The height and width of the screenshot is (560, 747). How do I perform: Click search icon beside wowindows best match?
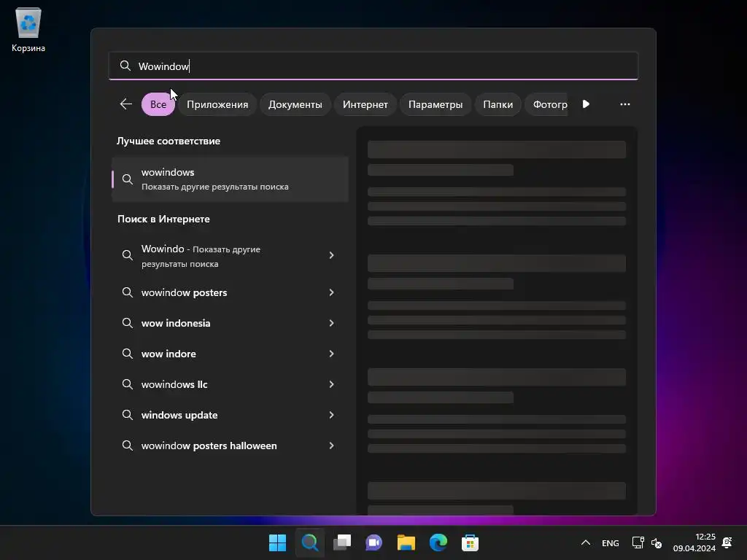(x=127, y=179)
